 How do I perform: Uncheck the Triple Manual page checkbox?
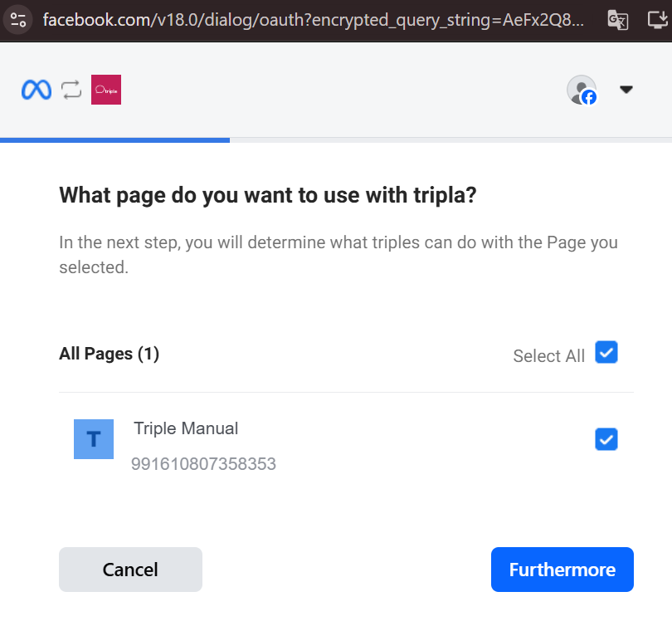click(x=606, y=439)
